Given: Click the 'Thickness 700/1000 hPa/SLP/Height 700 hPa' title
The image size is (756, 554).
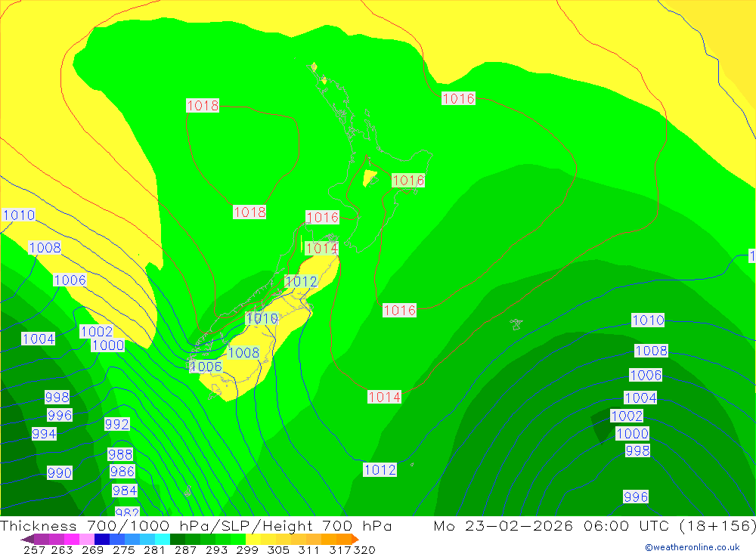Looking at the screenshot, I should click(x=196, y=525).
